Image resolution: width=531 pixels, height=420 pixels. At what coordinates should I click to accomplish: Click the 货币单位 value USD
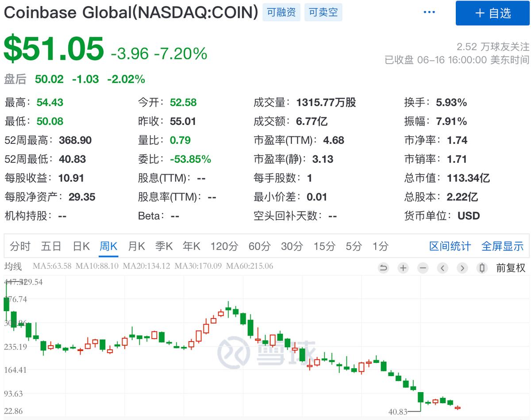(x=469, y=216)
